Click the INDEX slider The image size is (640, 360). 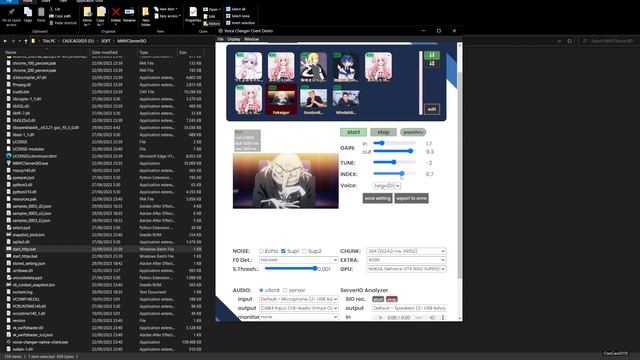click(x=394, y=174)
